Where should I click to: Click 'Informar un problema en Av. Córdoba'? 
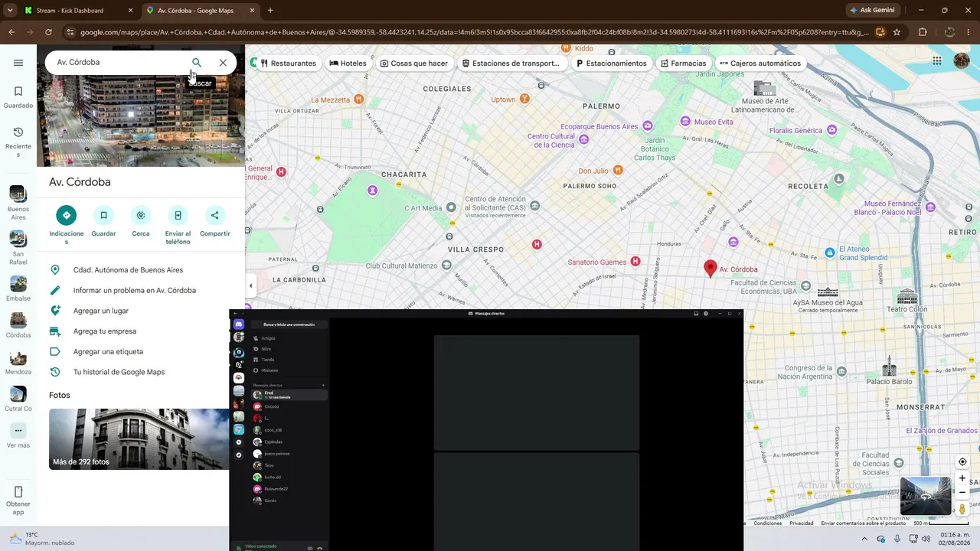[135, 291]
